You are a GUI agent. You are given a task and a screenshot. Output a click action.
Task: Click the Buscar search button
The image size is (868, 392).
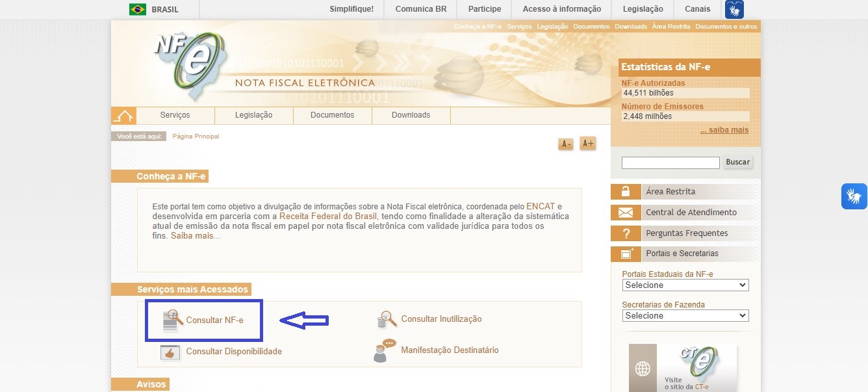pyautogui.click(x=738, y=163)
